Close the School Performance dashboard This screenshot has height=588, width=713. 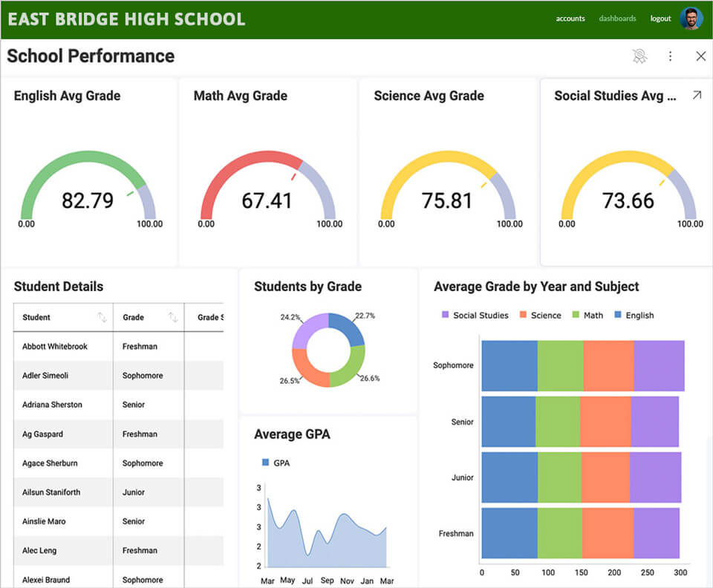700,56
